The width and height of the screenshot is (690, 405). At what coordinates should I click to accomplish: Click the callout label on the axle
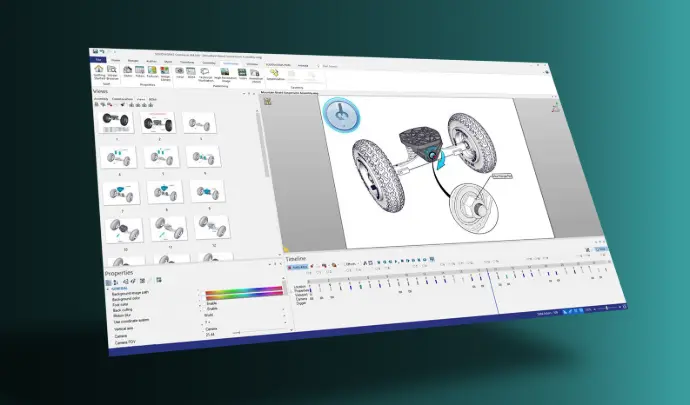(x=502, y=176)
